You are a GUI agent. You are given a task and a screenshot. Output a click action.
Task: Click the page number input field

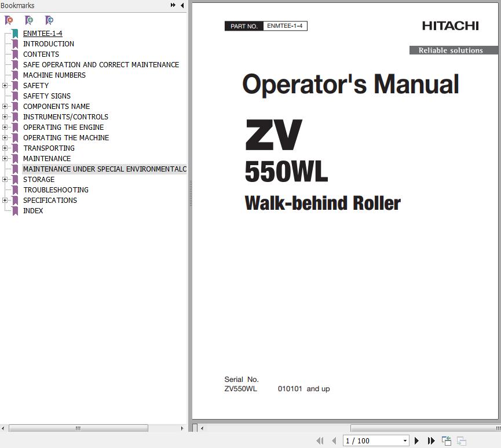371,441
